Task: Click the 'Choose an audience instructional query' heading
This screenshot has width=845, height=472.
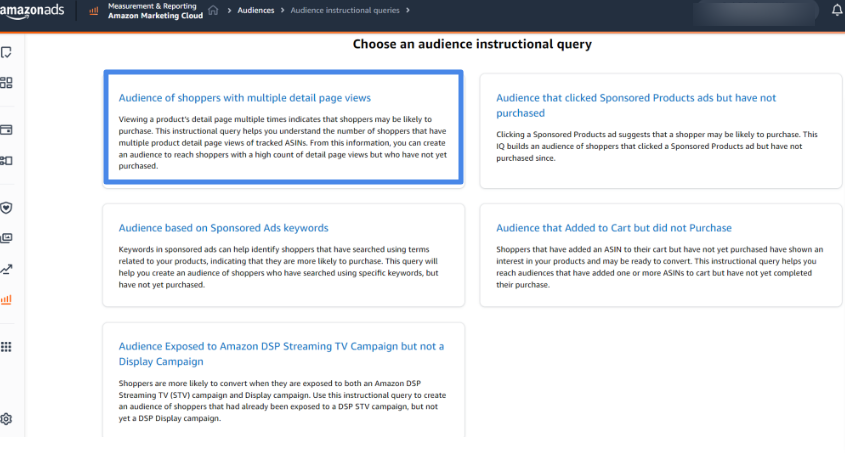Action: click(x=472, y=44)
